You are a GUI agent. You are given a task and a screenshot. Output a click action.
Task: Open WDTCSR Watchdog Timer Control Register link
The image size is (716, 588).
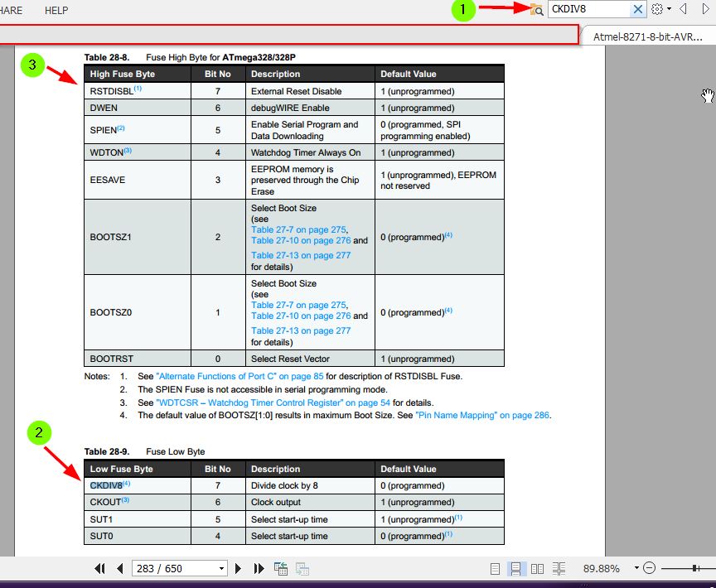[x=273, y=402]
